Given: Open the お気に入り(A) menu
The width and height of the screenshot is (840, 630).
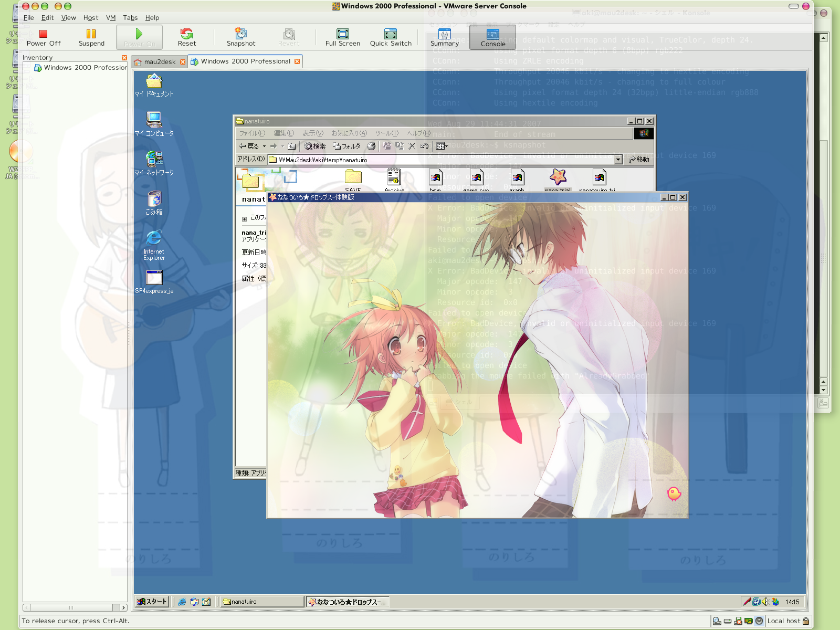Looking at the screenshot, I should point(349,133).
